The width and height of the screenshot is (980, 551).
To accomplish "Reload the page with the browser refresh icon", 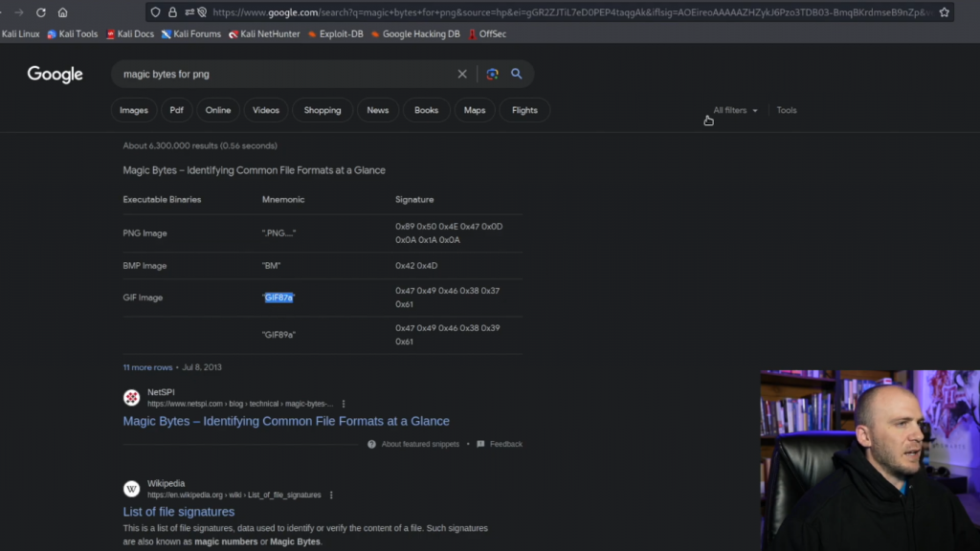I will pyautogui.click(x=40, y=12).
